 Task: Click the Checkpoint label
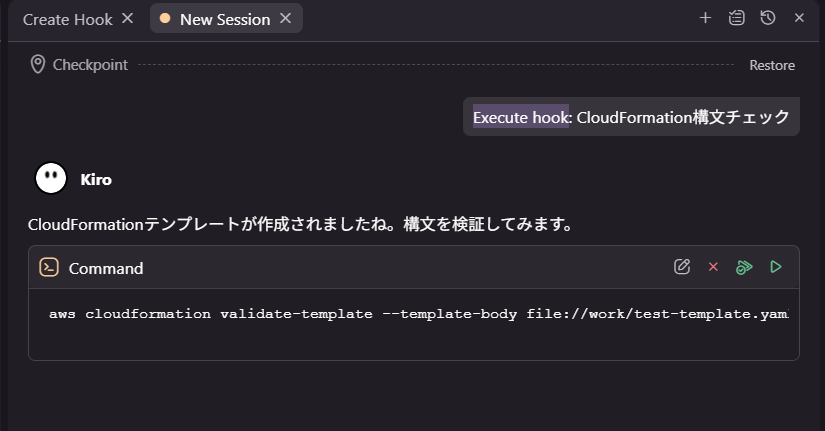[x=90, y=65]
